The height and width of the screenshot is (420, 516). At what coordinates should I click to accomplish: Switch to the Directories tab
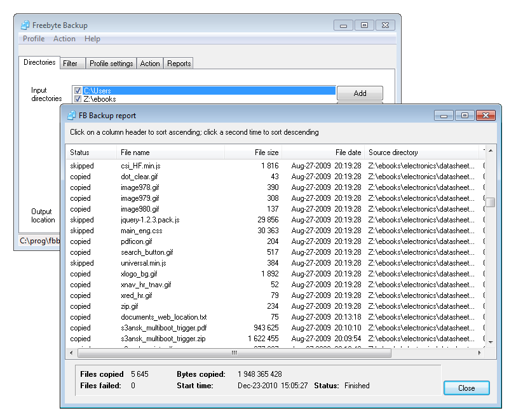(x=39, y=62)
